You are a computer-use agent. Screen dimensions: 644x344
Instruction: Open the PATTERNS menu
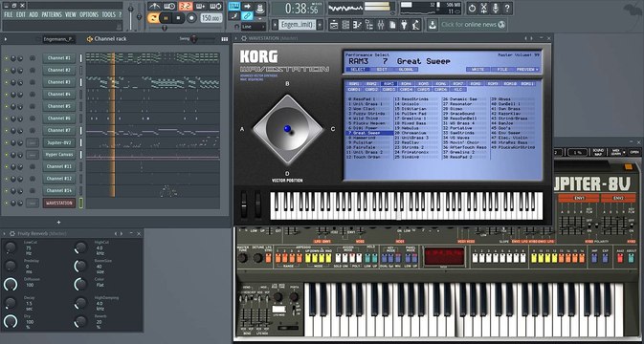point(52,14)
